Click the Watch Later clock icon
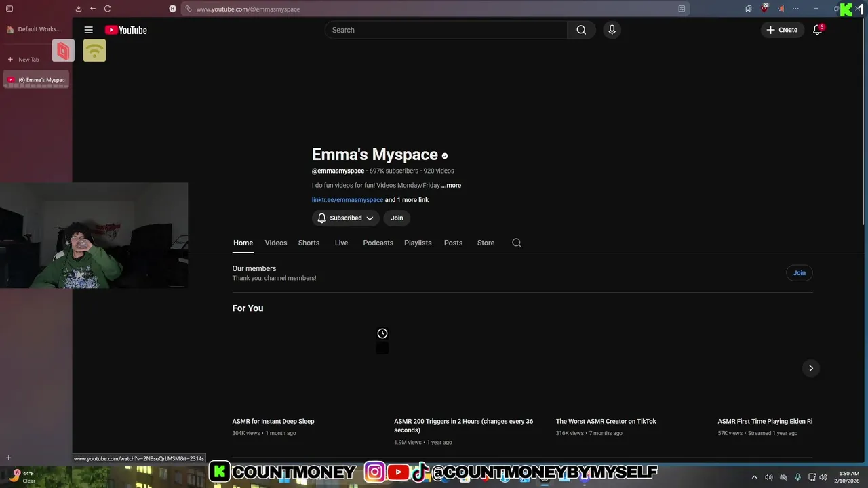868x488 pixels. pos(382,333)
